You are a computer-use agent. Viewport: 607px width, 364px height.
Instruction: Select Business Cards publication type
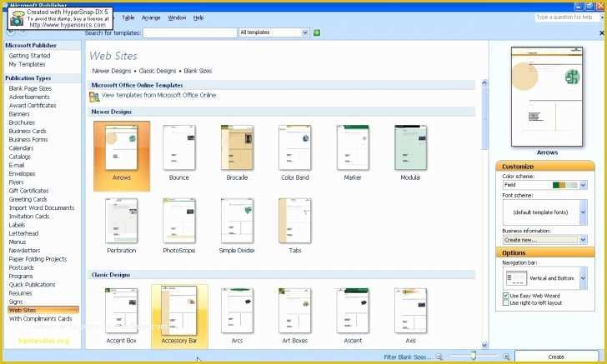click(28, 131)
